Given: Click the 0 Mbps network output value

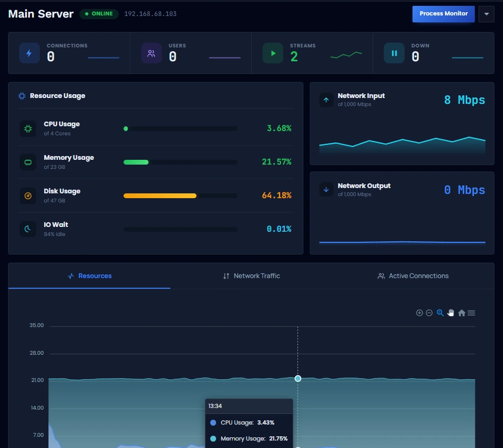Looking at the screenshot, I should pyautogui.click(x=465, y=190).
